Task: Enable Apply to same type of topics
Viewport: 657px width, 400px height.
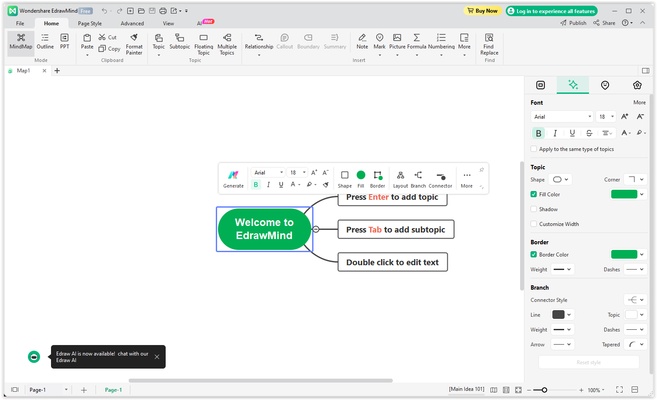Action: (x=534, y=149)
